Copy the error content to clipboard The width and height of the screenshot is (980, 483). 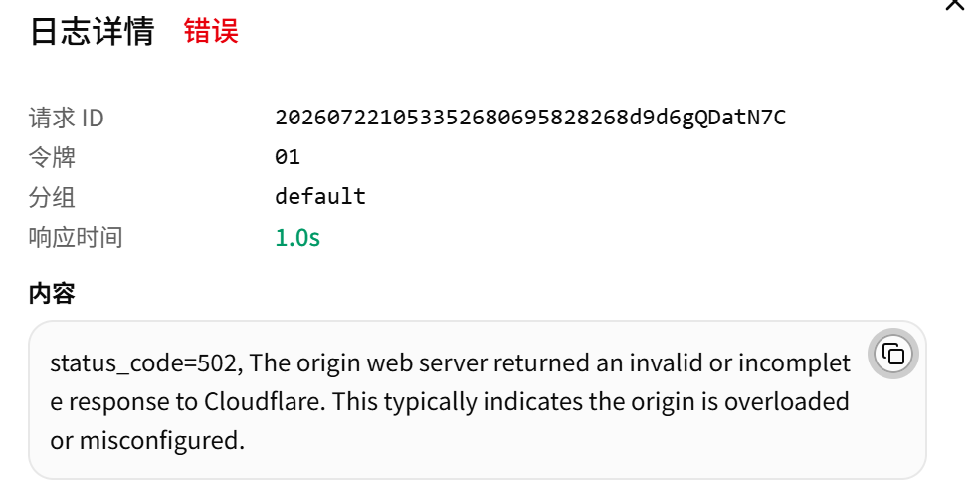[892, 354]
